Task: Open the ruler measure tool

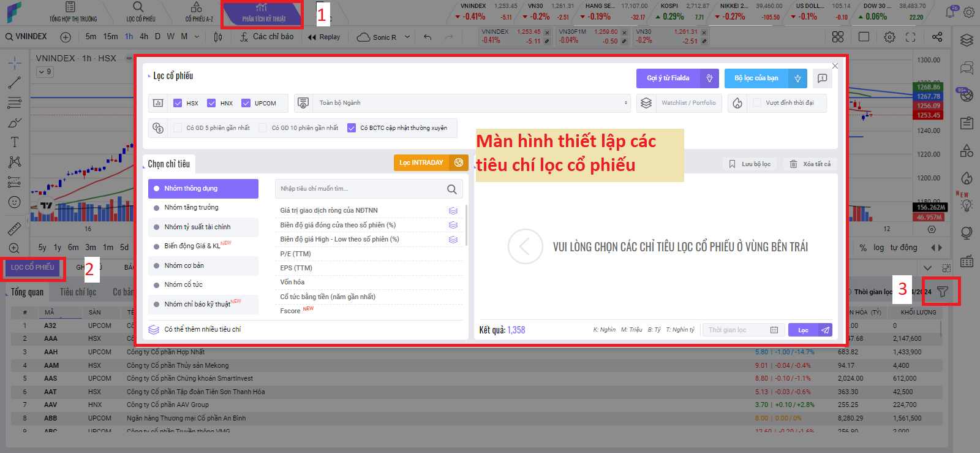Action: tap(15, 229)
